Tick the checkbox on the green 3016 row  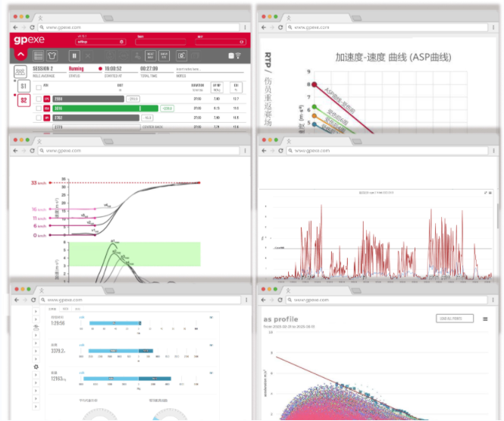point(39,108)
